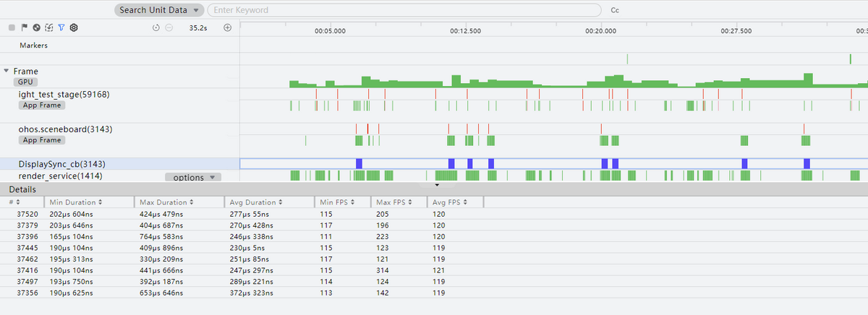Screen dimensions: 868x315
Task: Collapse details panel with small down arrow
Action: pyautogui.click(x=436, y=185)
